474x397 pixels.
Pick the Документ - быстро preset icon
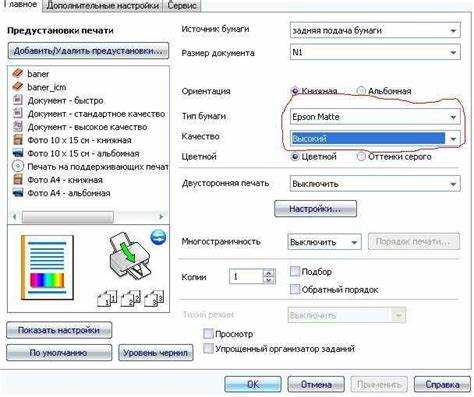click(18, 100)
